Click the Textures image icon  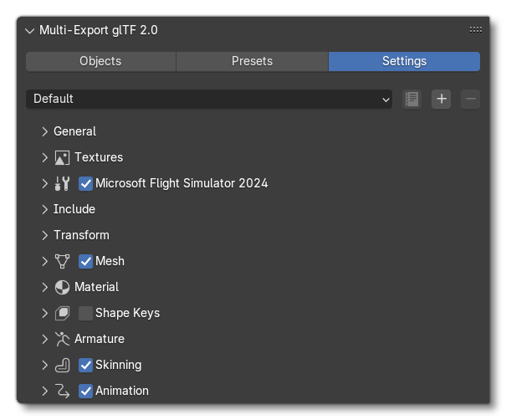[62, 158]
